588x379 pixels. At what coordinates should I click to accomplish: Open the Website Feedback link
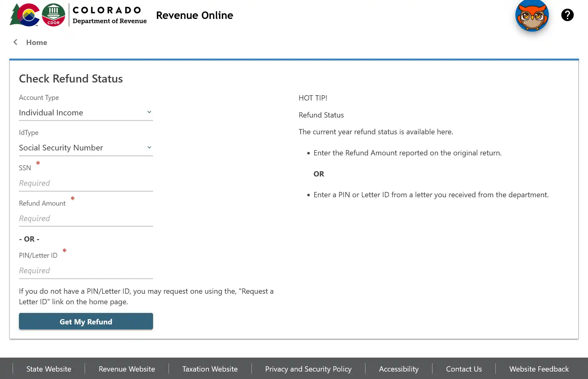(x=539, y=369)
